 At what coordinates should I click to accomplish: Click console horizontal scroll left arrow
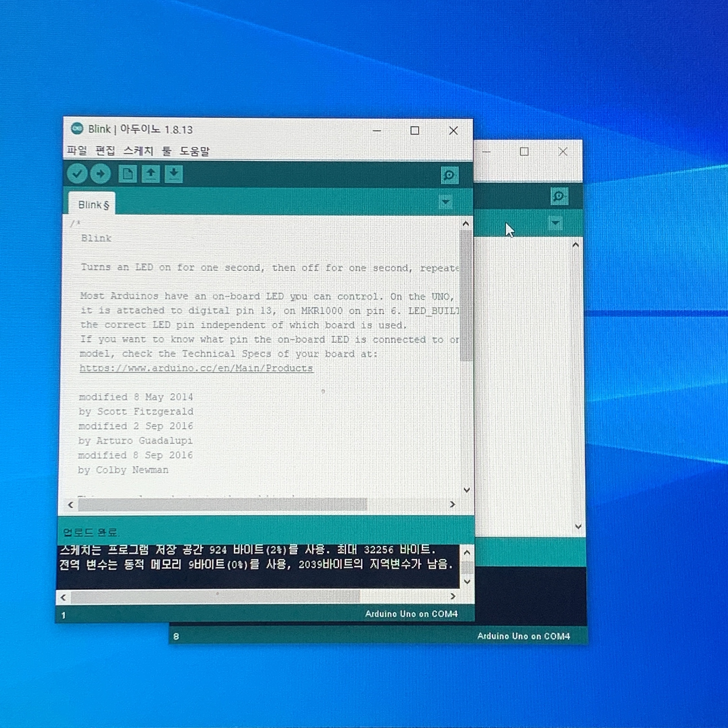click(63, 597)
